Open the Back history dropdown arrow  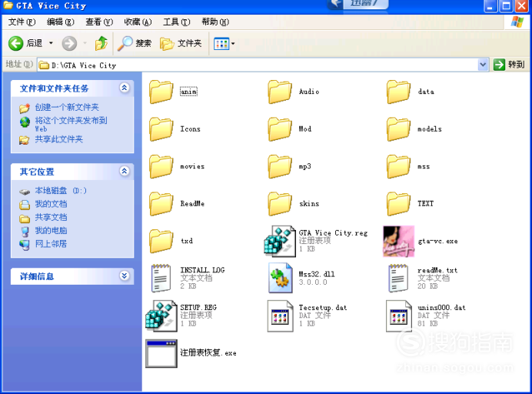click(x=51, y=43)
